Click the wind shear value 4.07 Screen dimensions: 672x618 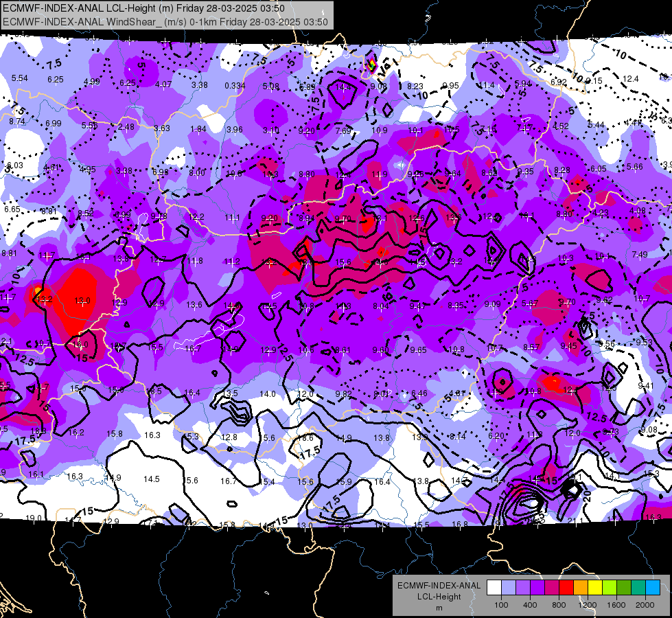tap(164, 84)
